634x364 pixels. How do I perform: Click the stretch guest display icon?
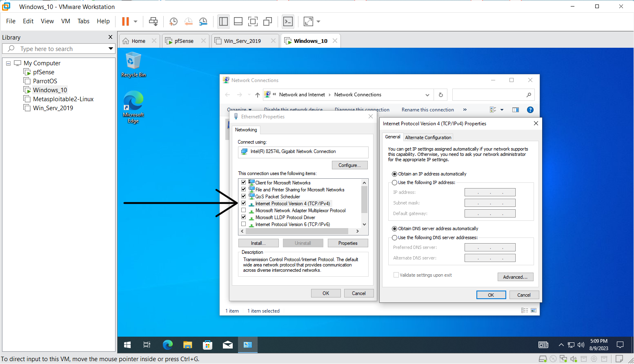(x=309, y=21)
